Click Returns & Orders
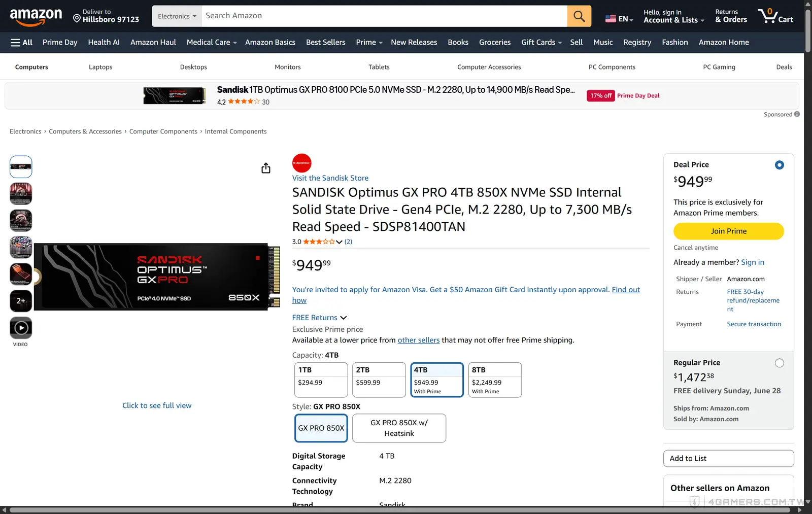 pos(731,16)
